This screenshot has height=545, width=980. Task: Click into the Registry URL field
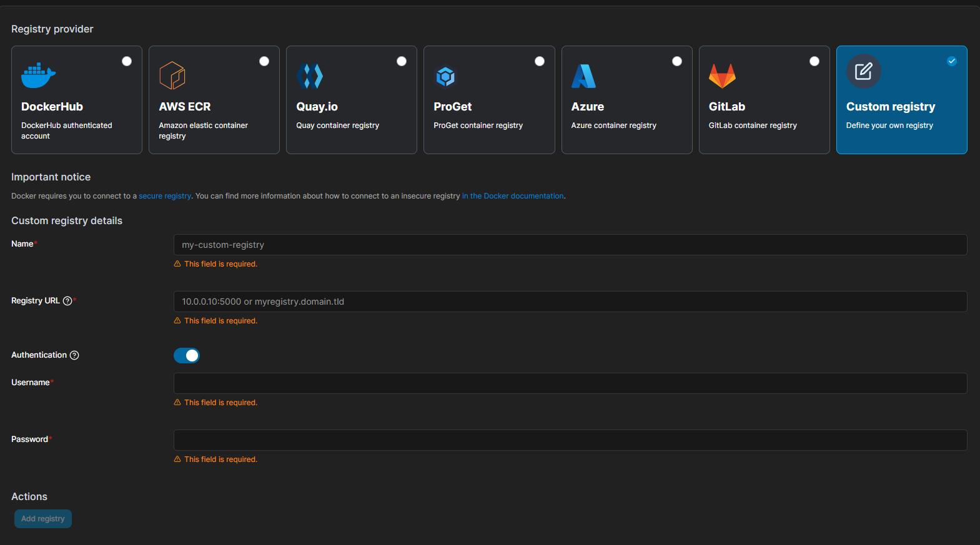[x=570, y=302]
